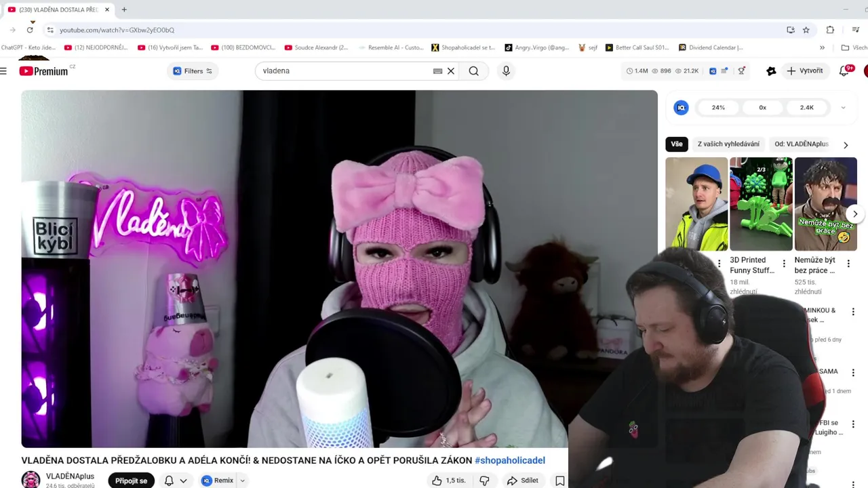Open the Shopaholicadel bookmark
Screen dimensions: 868x488
tap(464, 47)
